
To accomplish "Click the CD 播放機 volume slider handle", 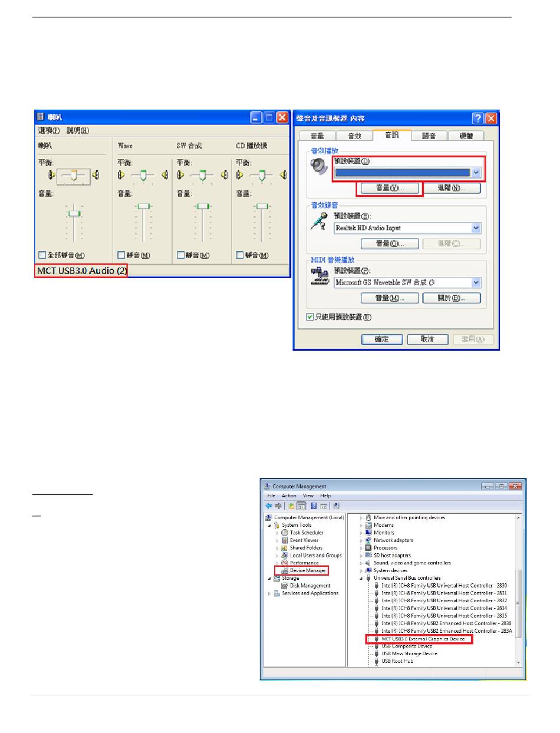I will pyautogui.click(x=261, y=206).
